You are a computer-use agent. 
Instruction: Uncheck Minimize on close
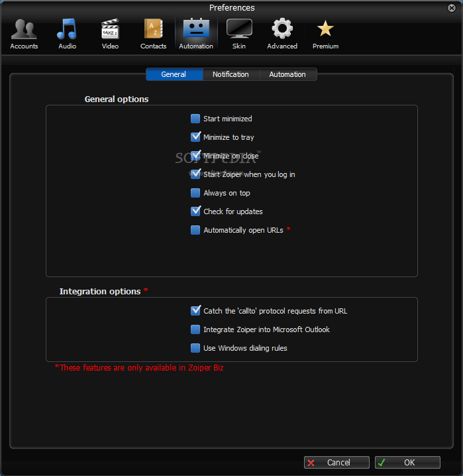coord(195,156)
